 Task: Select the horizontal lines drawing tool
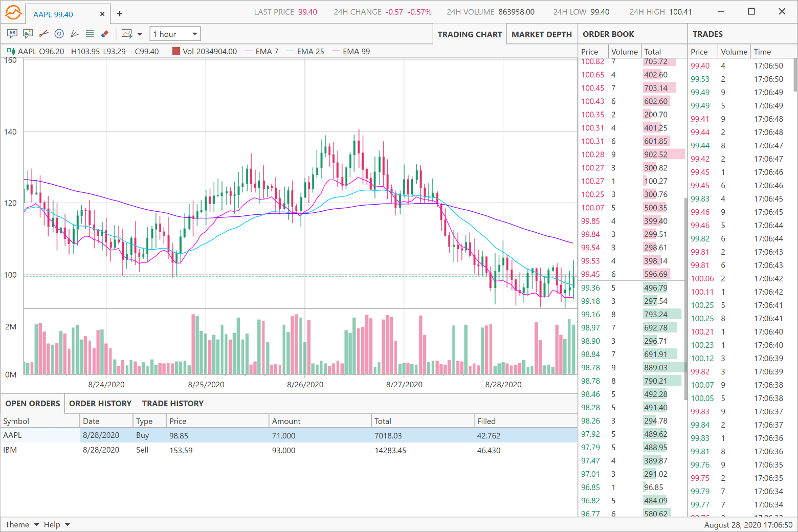[90, 33]
